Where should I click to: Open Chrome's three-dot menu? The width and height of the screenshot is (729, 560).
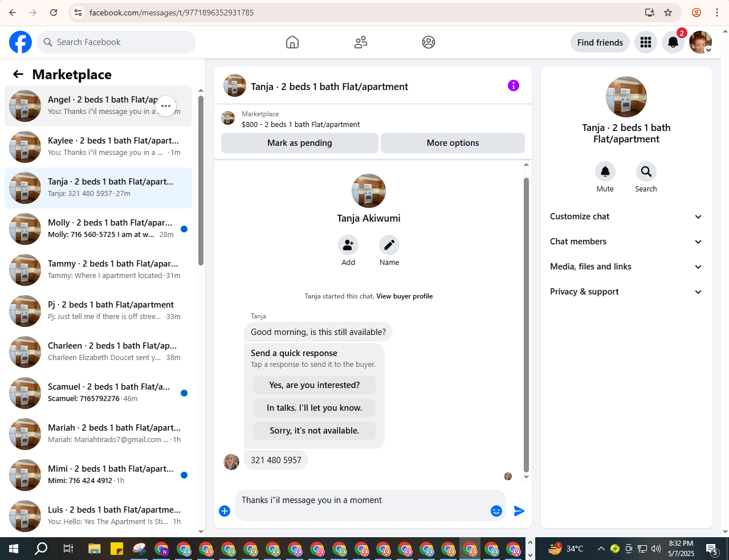tap(717, 13)
